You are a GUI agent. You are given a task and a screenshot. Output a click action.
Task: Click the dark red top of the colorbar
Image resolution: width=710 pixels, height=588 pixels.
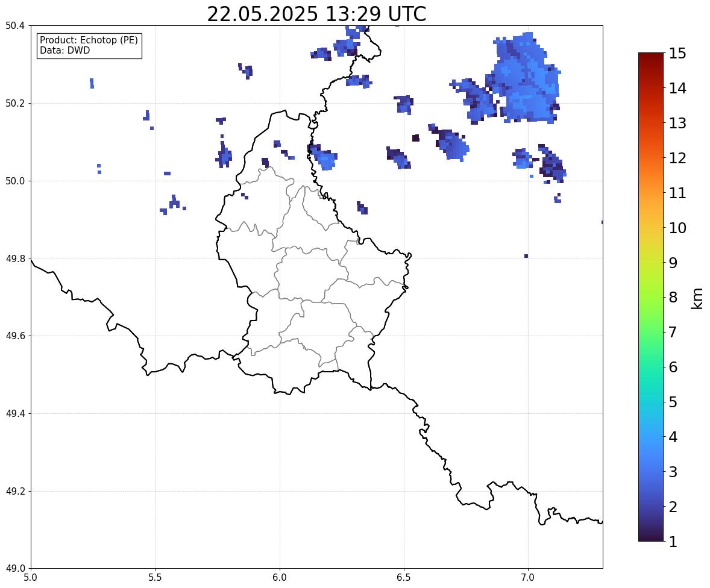click(x=651, y=59)
